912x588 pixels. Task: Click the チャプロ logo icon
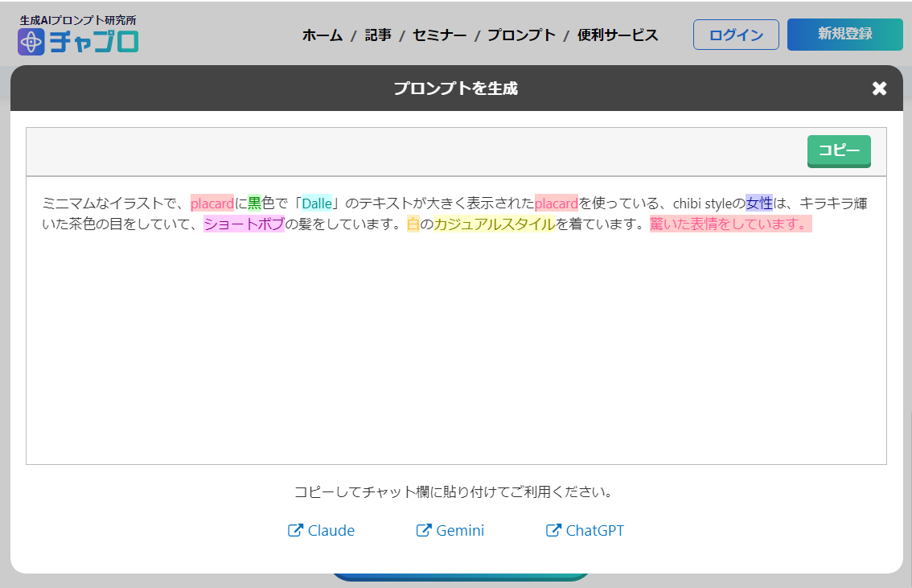(x=31, y=42)
